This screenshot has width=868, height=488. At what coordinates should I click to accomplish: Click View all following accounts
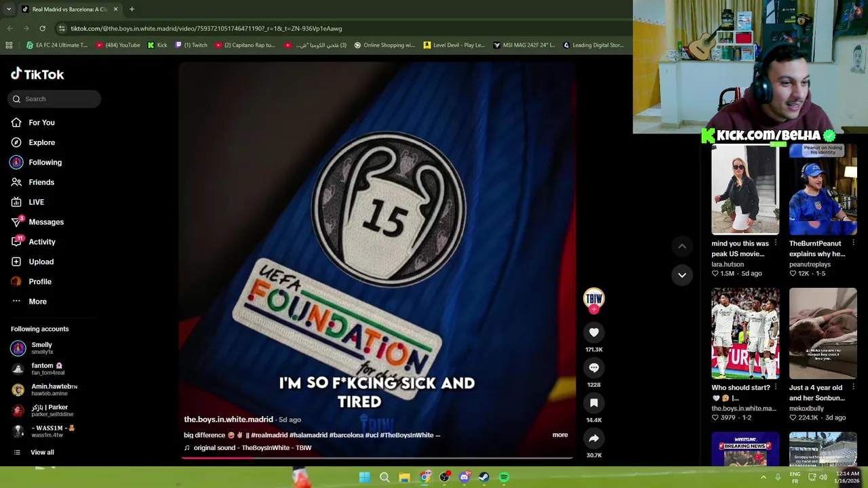point(42,452)
